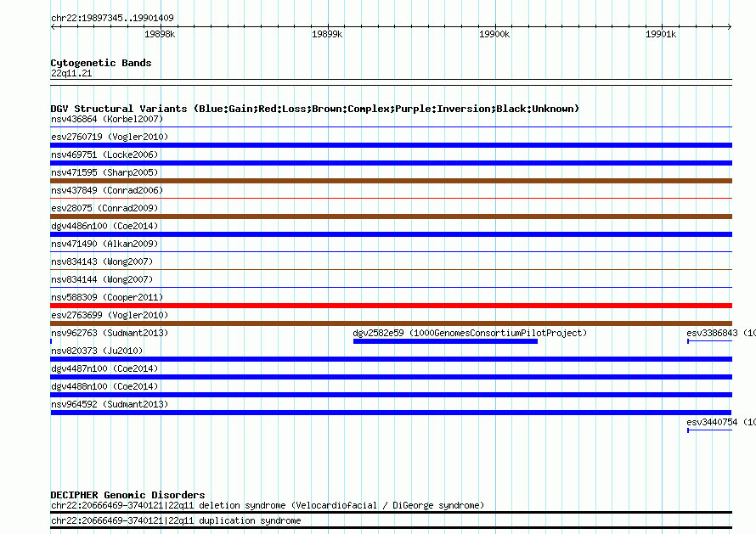Click the left arrow end of the ruler

tap(53, 26)
